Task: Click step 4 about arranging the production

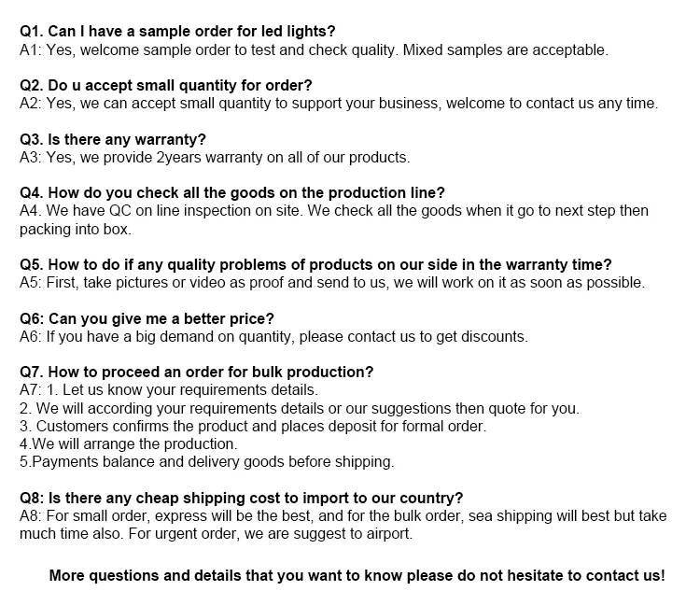Action: [x=129, y=443]
